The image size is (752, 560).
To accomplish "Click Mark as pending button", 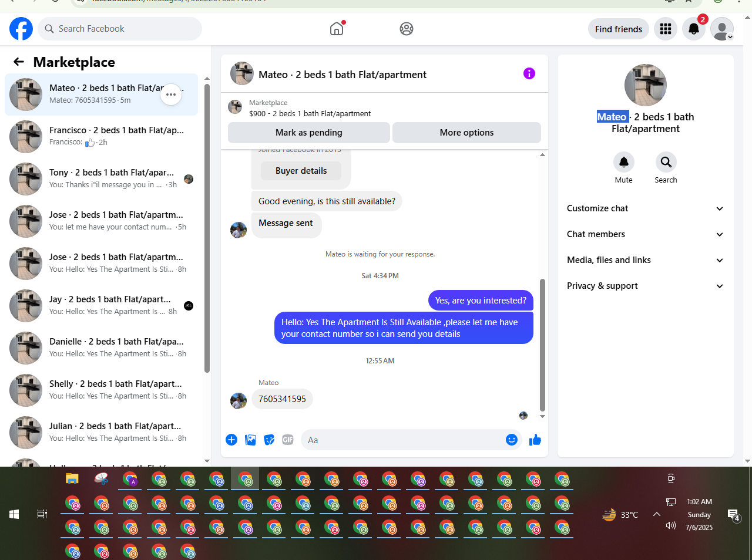I will (x=309, y=133).
